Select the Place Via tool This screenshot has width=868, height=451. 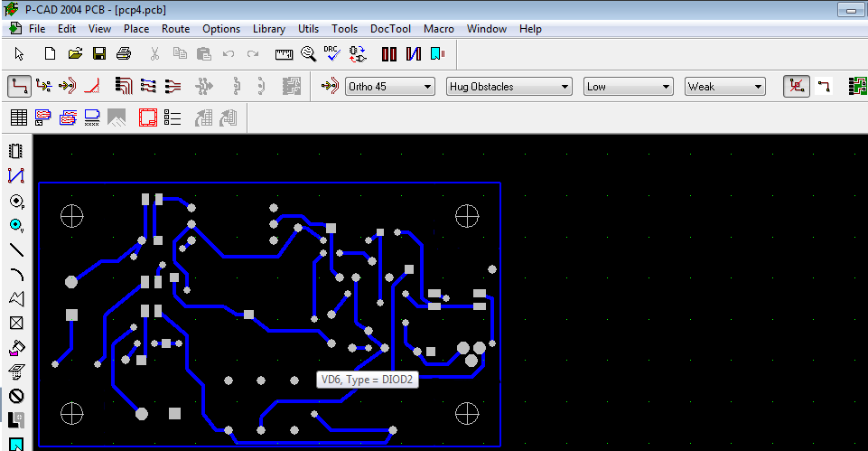[x=16, y=225]
